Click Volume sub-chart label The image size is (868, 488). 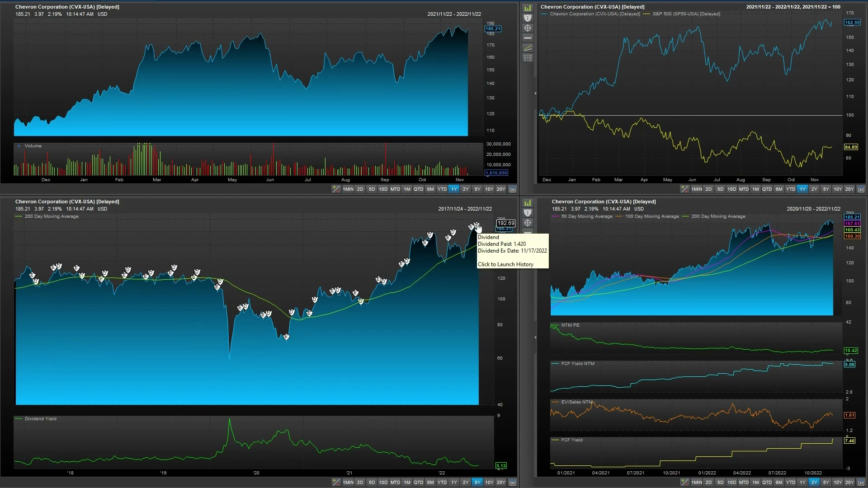33,146
